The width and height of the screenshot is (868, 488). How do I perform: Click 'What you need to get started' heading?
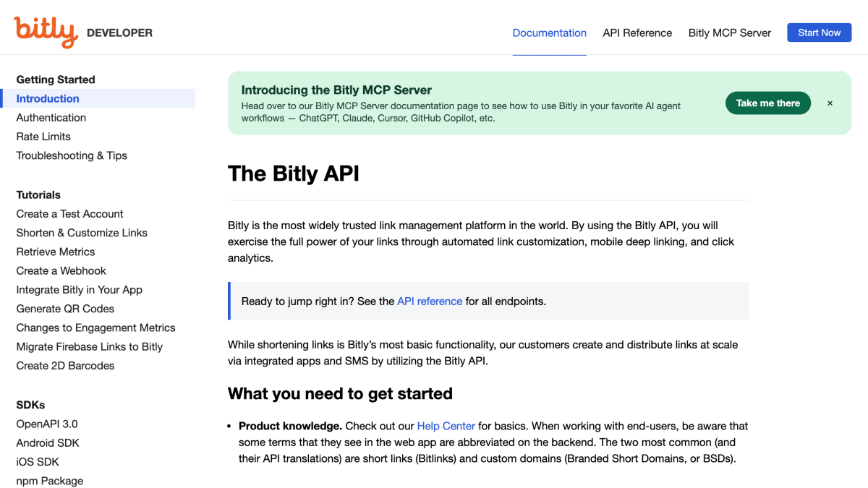[340, 393]
